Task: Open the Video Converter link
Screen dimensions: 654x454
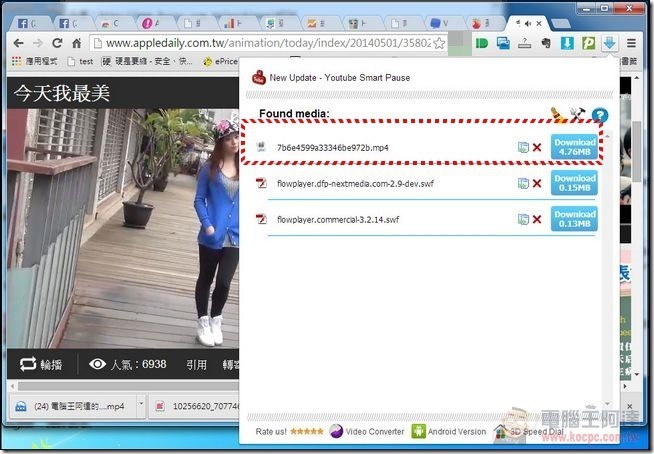Action: click(367, 432)
